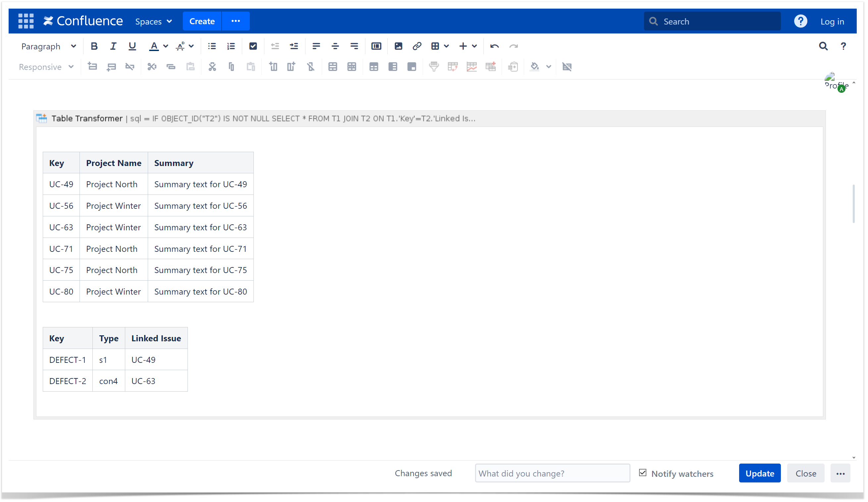Click the Update button
The image size is (868, 502).
[x=760, y=474]
